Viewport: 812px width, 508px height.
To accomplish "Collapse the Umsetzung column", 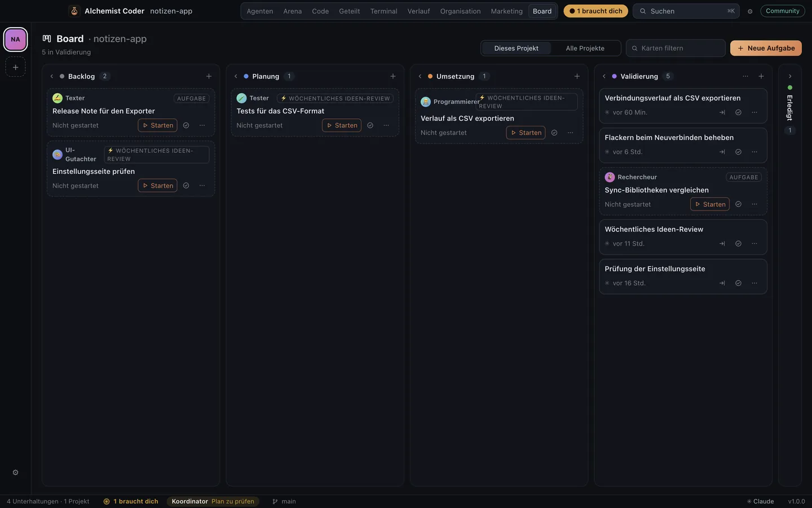I will [420, 76].
